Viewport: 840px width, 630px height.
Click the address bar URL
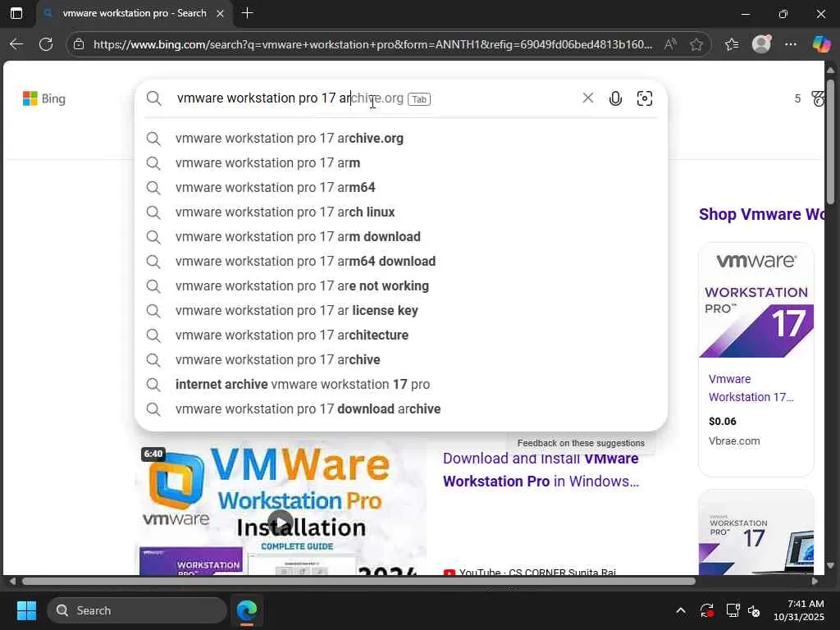[x=373, y=44]
